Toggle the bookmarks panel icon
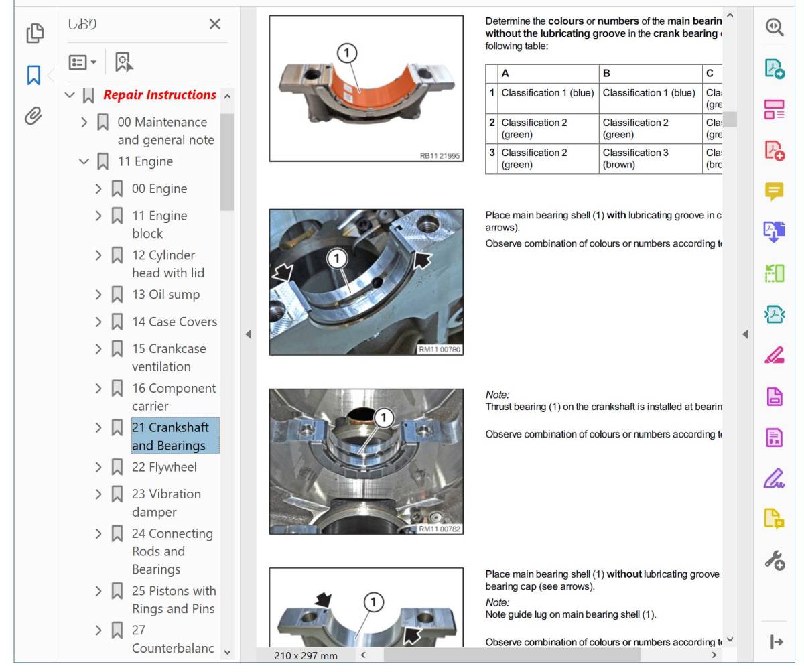The height and width of the screenshot is (672, 804). point(33,74)
